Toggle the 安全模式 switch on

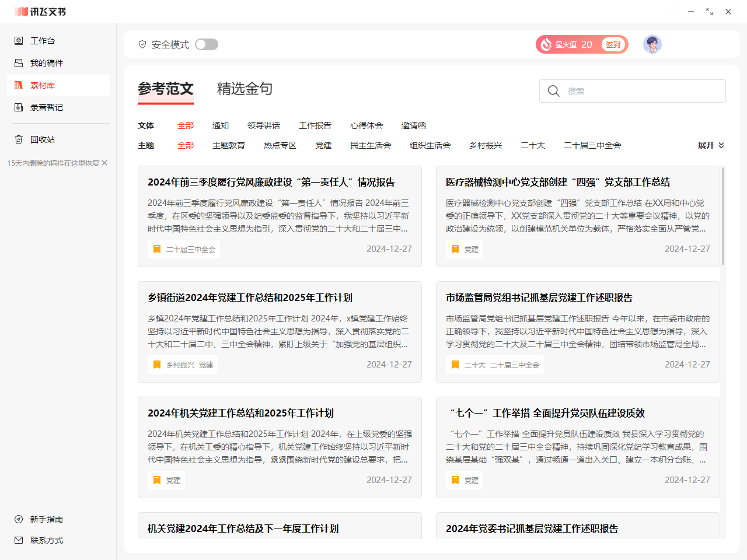207,44
